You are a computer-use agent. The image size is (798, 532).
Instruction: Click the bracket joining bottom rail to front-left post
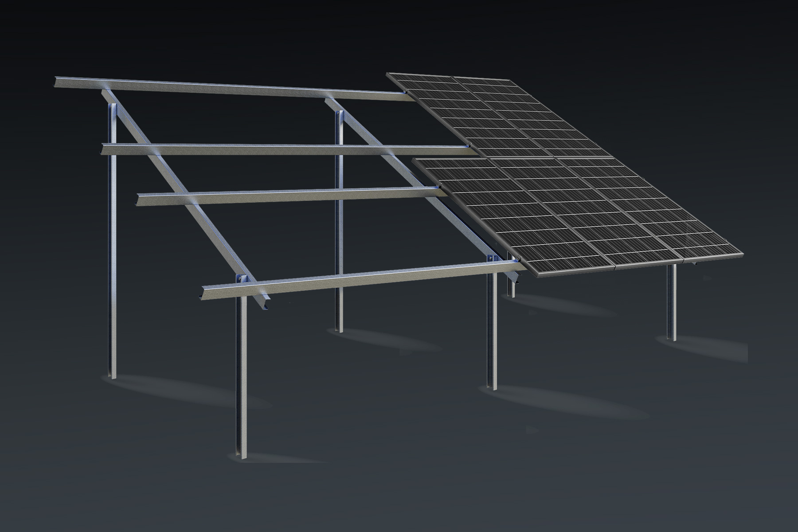tap(241, 279)
